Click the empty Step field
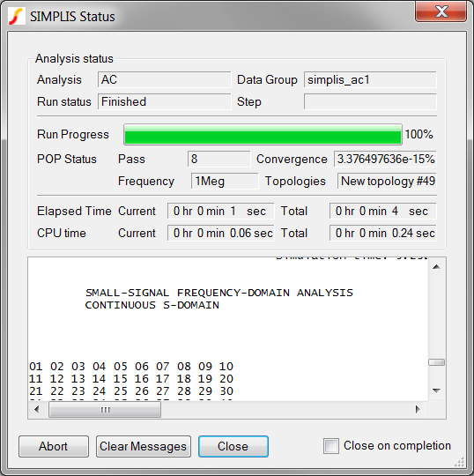 click(370, 101)
